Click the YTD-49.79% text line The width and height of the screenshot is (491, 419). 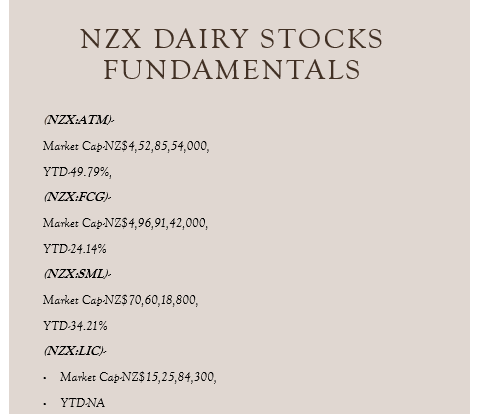pyautogui.click(x=77, y=172)
